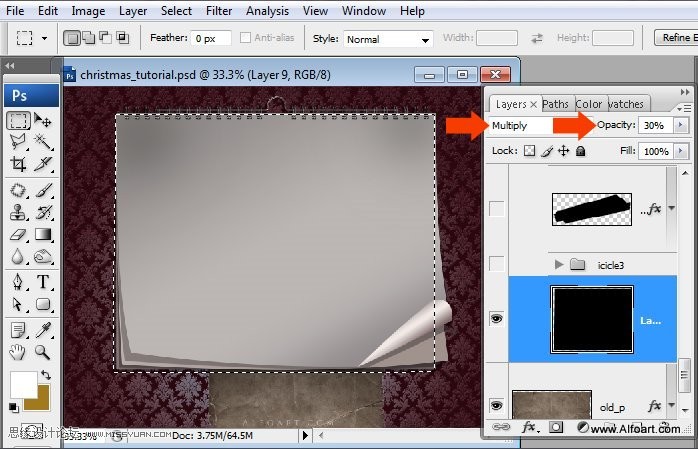Select the Clone Stamp tool
This screenshot has height=449, width=698.
[x=18, y=213]
